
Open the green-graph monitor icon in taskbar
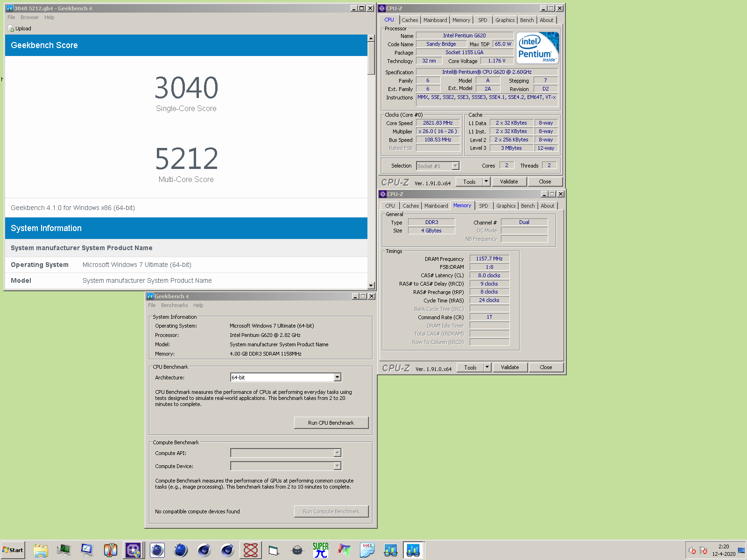[x=64, y=550]
